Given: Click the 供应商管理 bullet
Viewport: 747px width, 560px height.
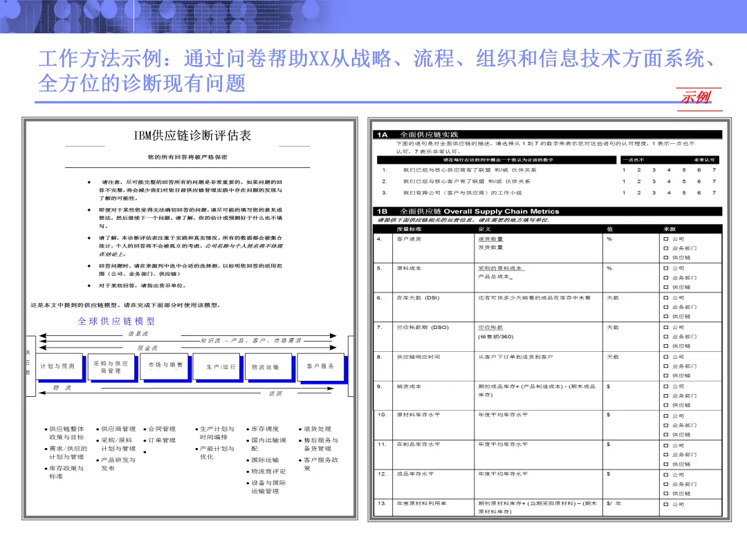Looking at the screenshot, I should (118, 429).
